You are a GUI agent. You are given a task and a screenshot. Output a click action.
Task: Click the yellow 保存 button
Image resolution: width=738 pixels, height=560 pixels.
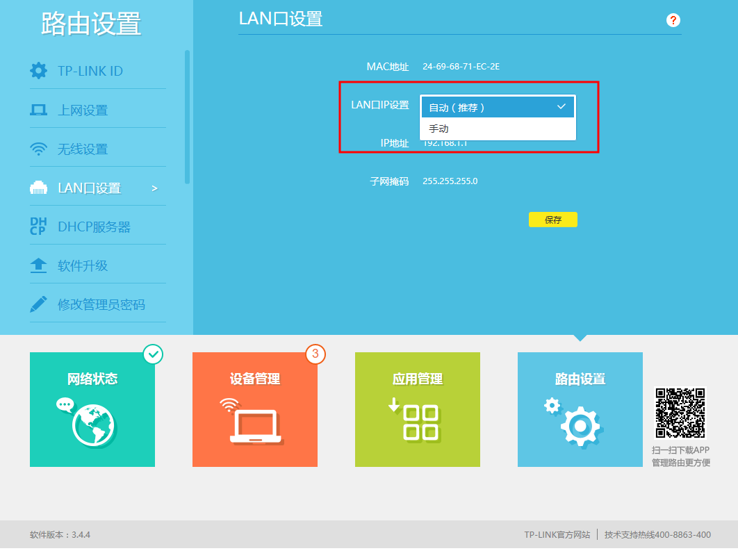point(553,220)
